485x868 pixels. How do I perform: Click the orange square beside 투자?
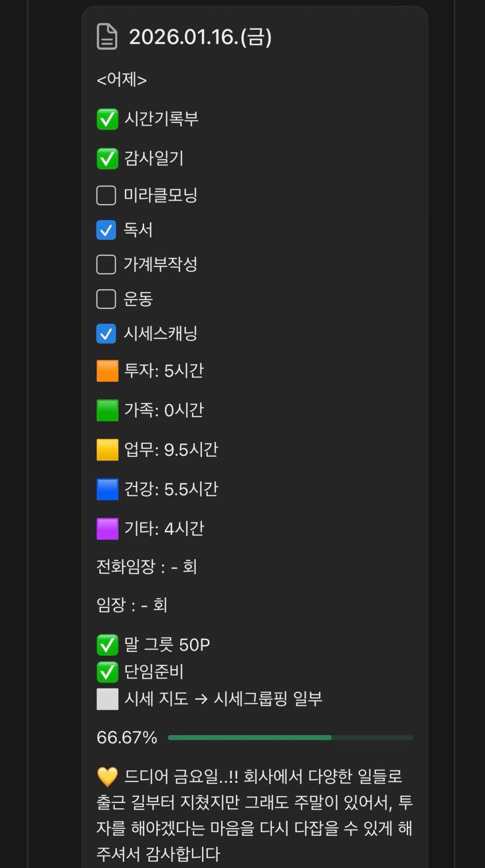(107, 371)
